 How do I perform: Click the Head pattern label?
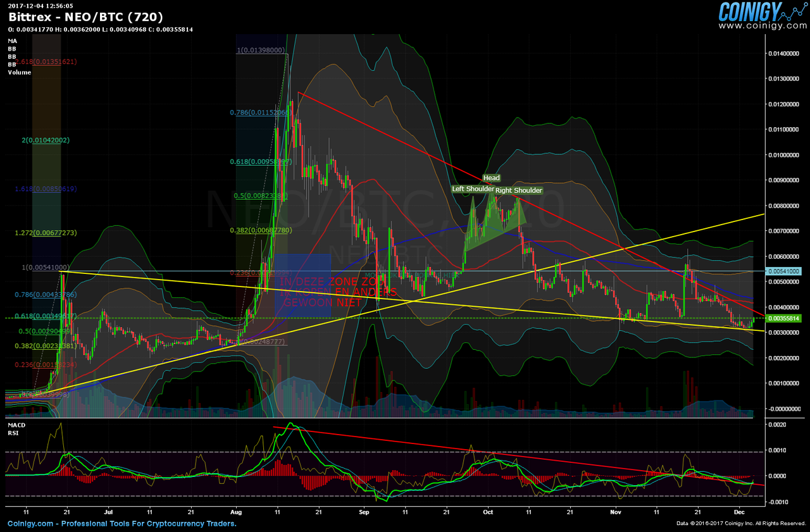492,178
